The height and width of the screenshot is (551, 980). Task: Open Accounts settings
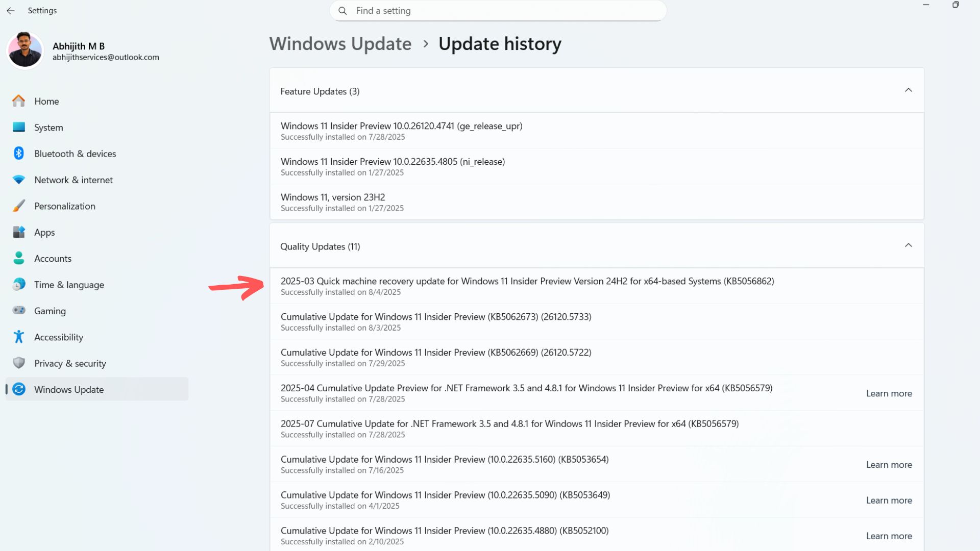[97, 259]
